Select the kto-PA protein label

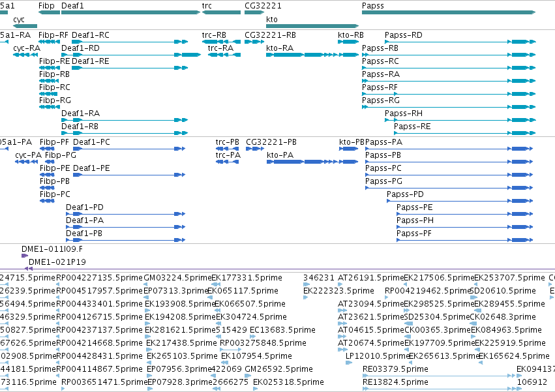coord(280,155)
